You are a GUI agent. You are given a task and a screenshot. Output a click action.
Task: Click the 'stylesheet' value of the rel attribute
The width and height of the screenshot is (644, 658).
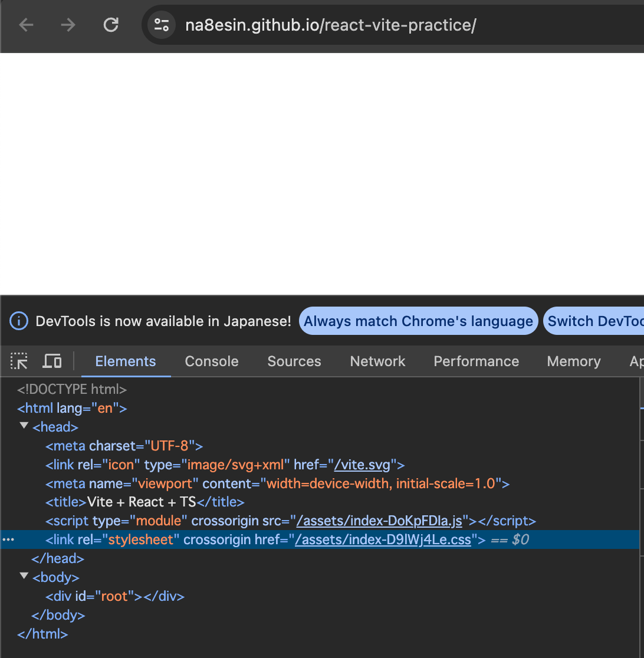[x=140, y=539]
